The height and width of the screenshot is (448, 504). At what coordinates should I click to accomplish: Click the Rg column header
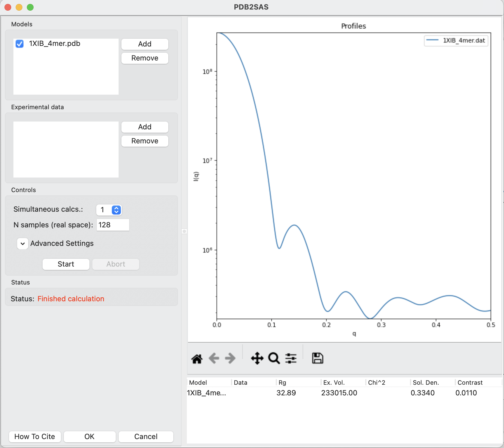tap(299, 382)
